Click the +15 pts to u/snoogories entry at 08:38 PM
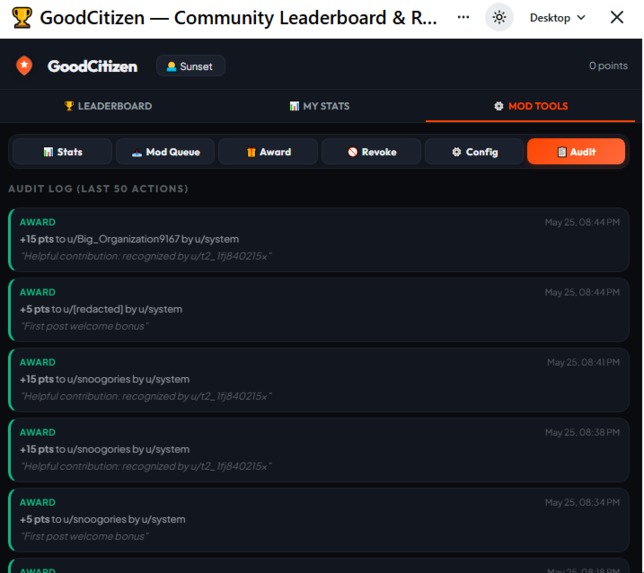644x573 pixels. point(319,450)
